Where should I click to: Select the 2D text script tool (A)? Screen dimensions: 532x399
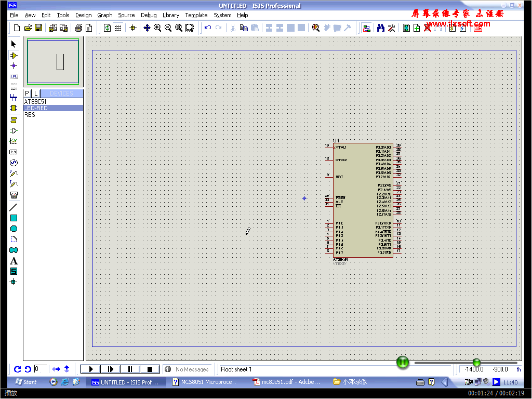pos(14,261)
